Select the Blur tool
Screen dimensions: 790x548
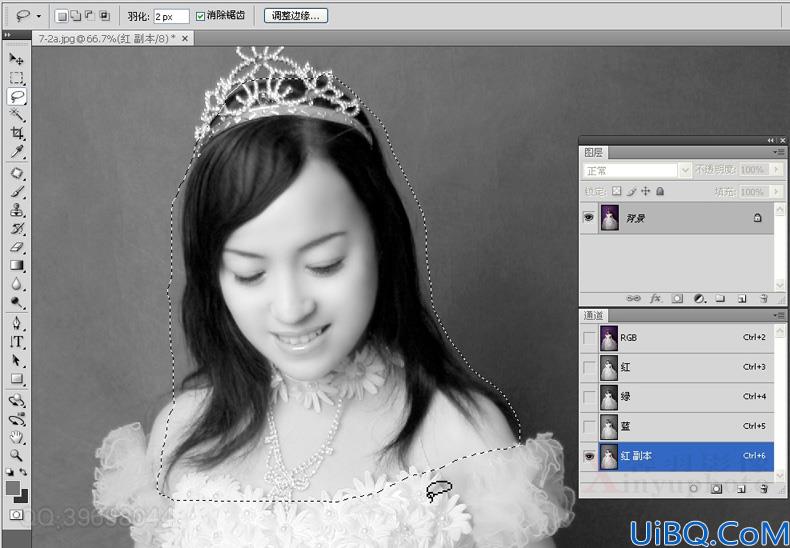coord(16,284)
